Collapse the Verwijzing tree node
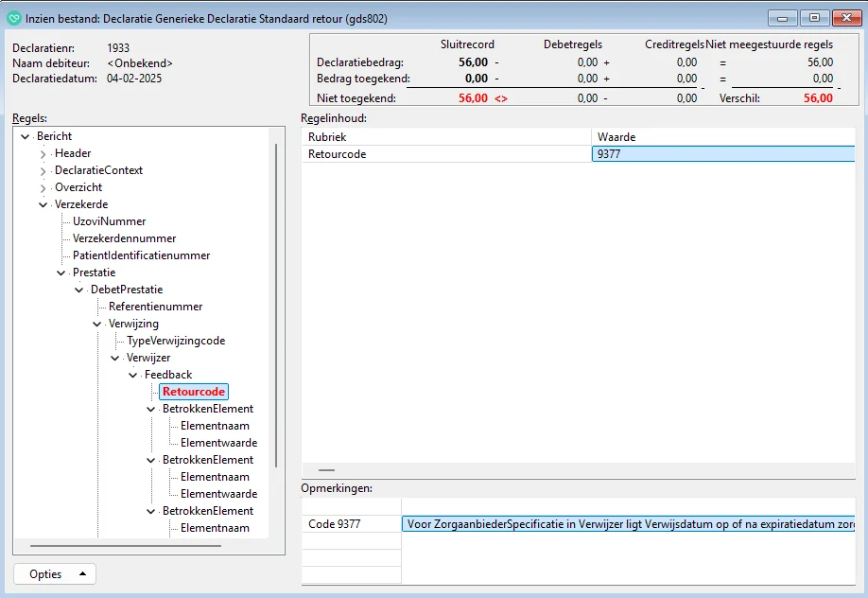Image resolution: width=868 pixels, height=598 pixels. pos(97,324)
